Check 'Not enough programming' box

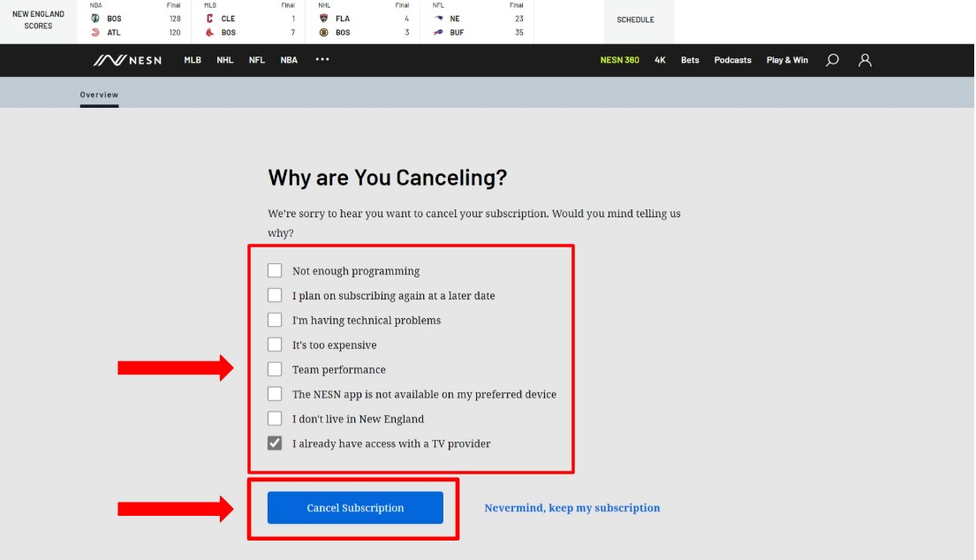click(275, 270)
